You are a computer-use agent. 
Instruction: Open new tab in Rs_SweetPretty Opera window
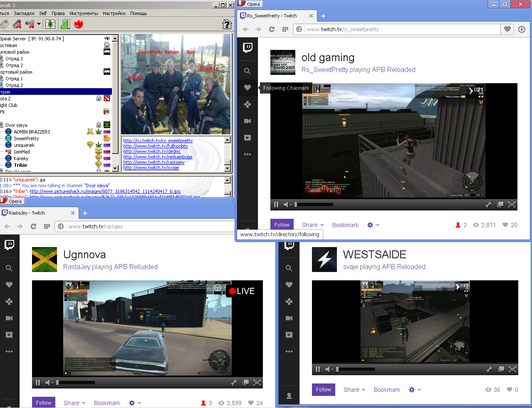pyautogui.click(x=323, y=16)
